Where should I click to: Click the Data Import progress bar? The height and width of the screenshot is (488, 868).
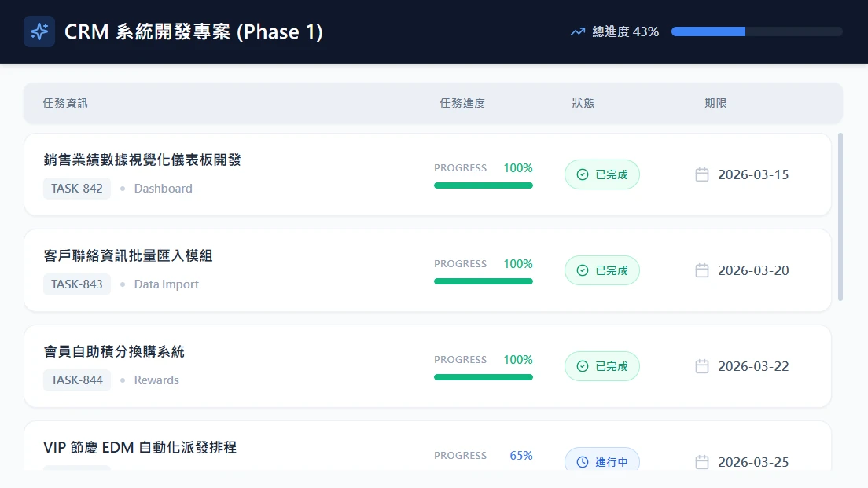(484, 281)
